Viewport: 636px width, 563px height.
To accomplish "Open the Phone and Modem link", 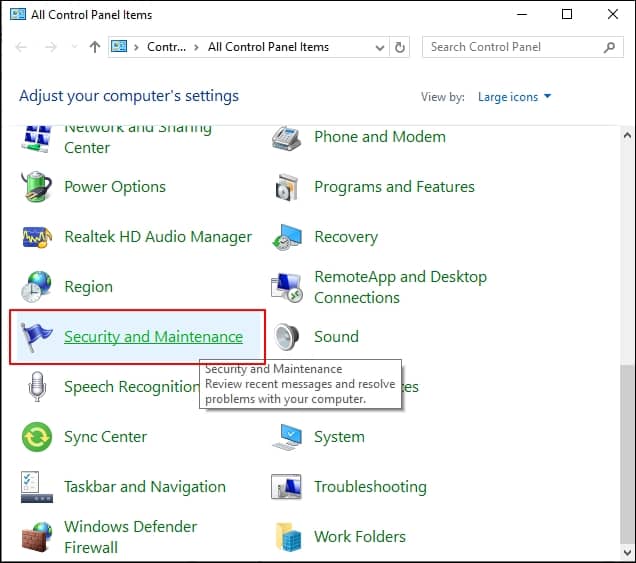I will click(x=380, y=137).
